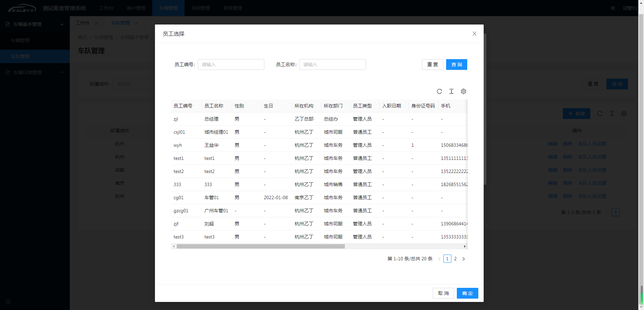Click the 身份证号码 column header
Screen dimensions: 644x310
423,106
